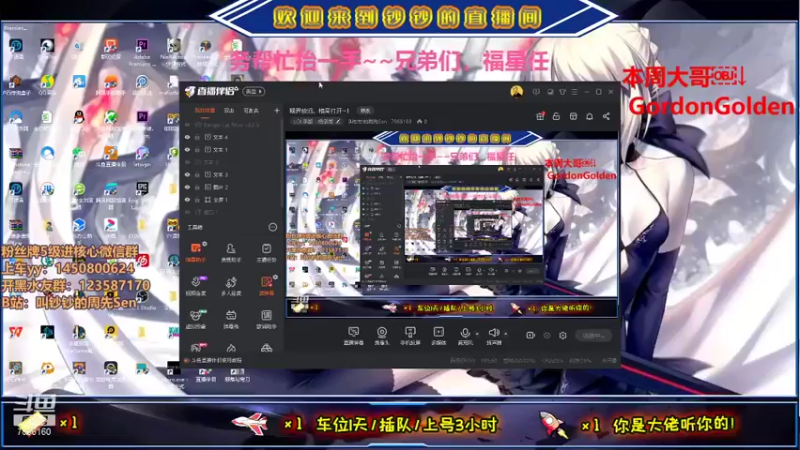Open the user avatar in title bar
This screenshot has height=450, width=800.
(517, 92)
